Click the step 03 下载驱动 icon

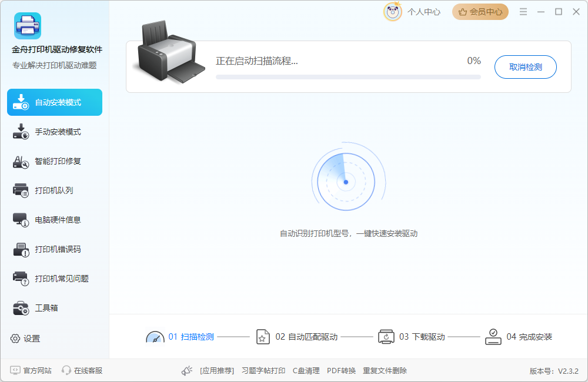pyautogui.click(x=386, y=336)
